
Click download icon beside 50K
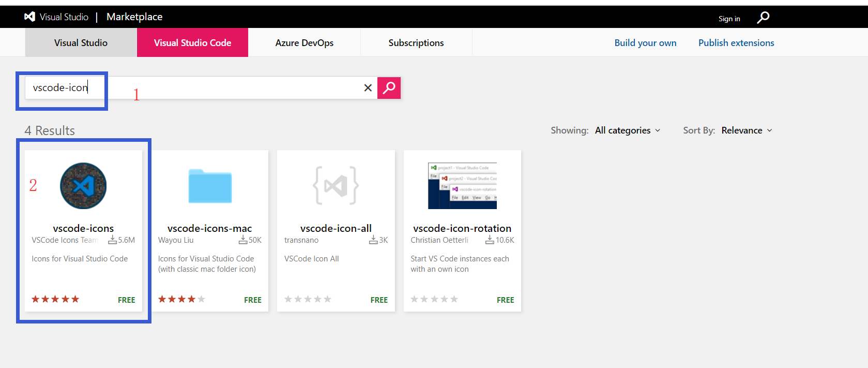243,240
